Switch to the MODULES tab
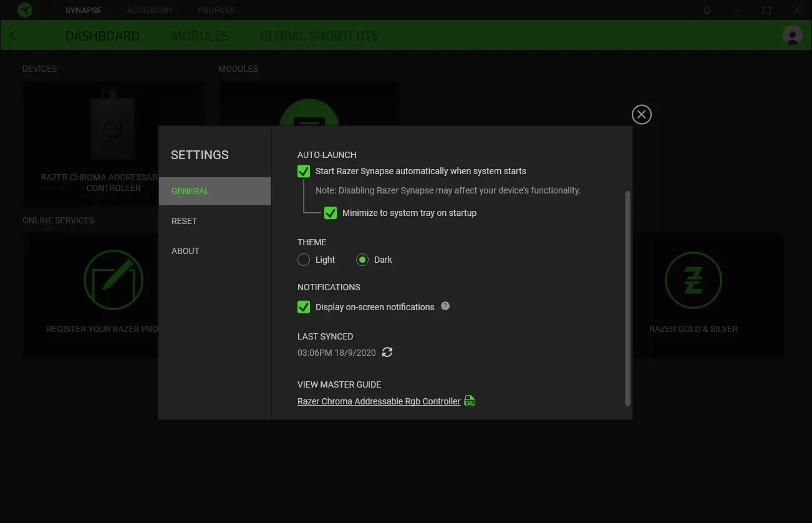The image size is (812, 523). (200, 36)
